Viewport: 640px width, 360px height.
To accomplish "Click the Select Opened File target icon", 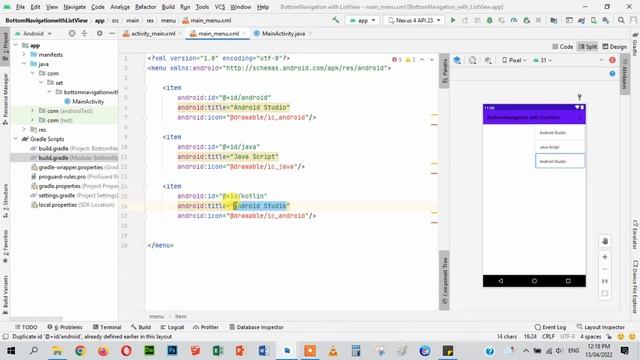I will pos(72,33).
